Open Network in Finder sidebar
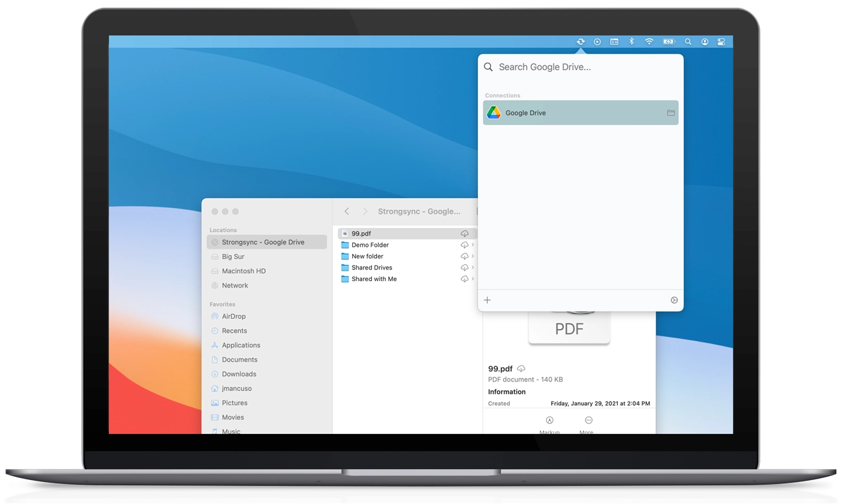Image resolution: width=842 pixels, height=504 pixels. tap(266, 285)
